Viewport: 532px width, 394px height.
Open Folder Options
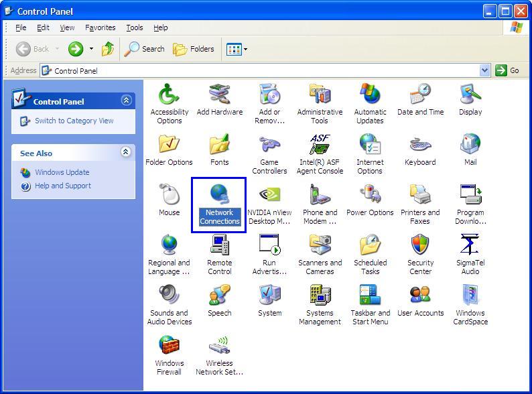tap(169, 149)
